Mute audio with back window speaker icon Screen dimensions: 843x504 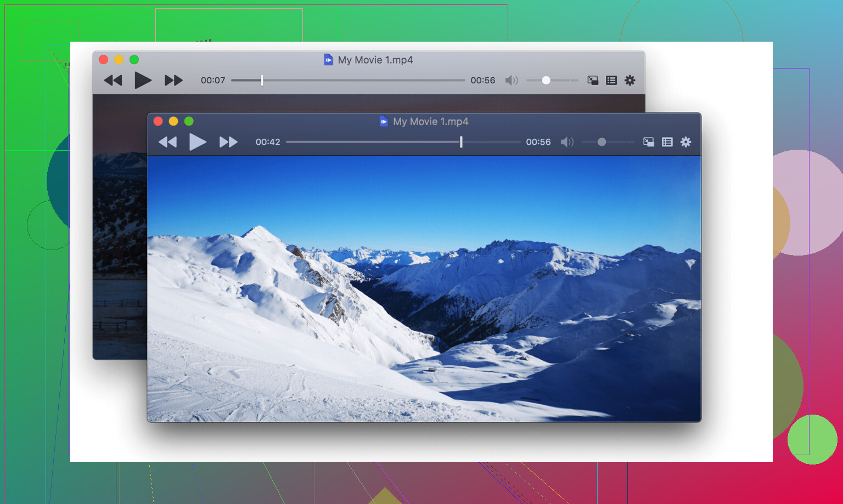pos(512,81)
